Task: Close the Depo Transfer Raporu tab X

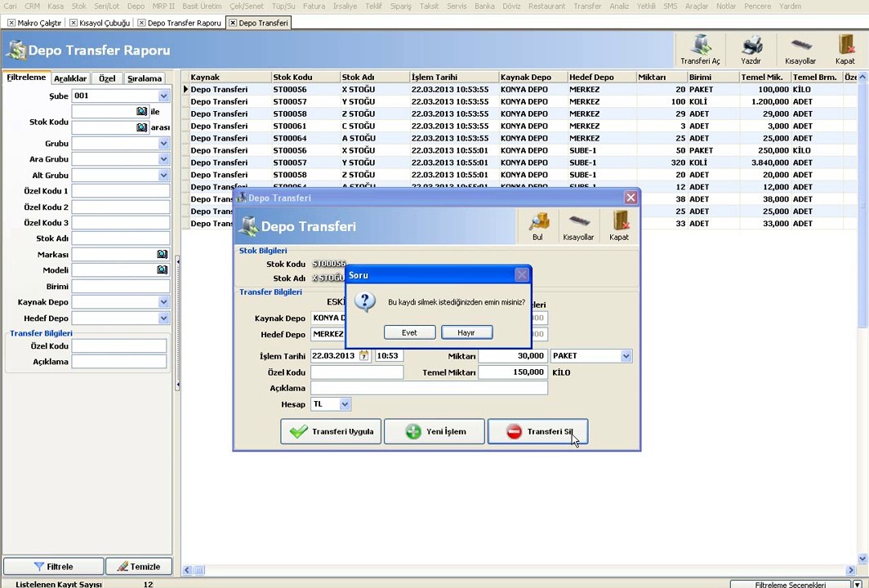Action: tap(141, 23)
